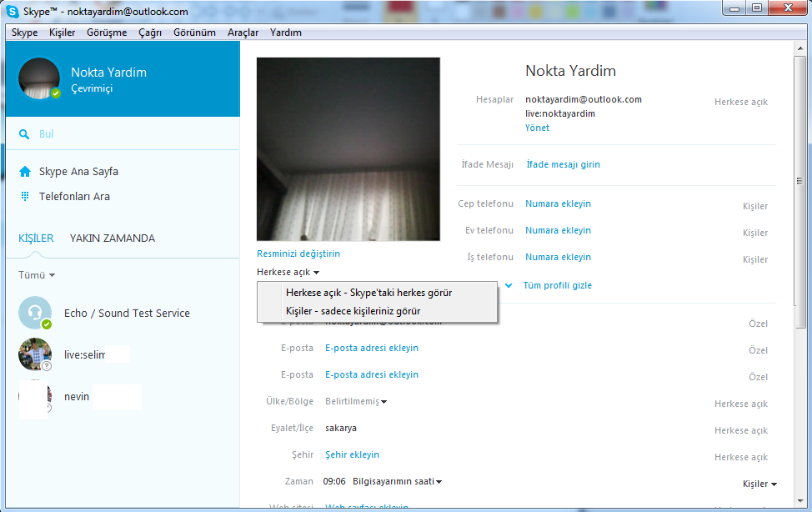Click Herkese açık label in the Ülke/Bölge row
812x512 pixels.
pyautogui.click(x=741, y=404)
